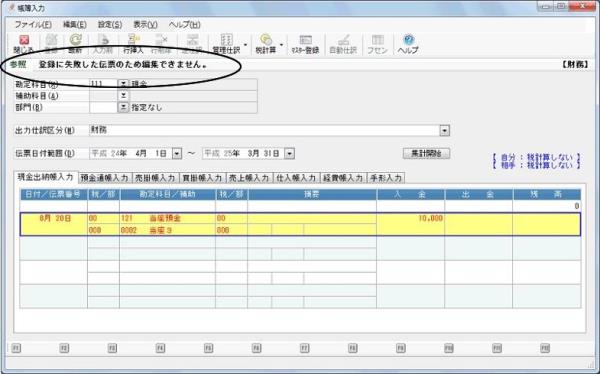Screen dimensions: 600x374
Task: Open the 設定(S) menu
Action: click(110, 24)
